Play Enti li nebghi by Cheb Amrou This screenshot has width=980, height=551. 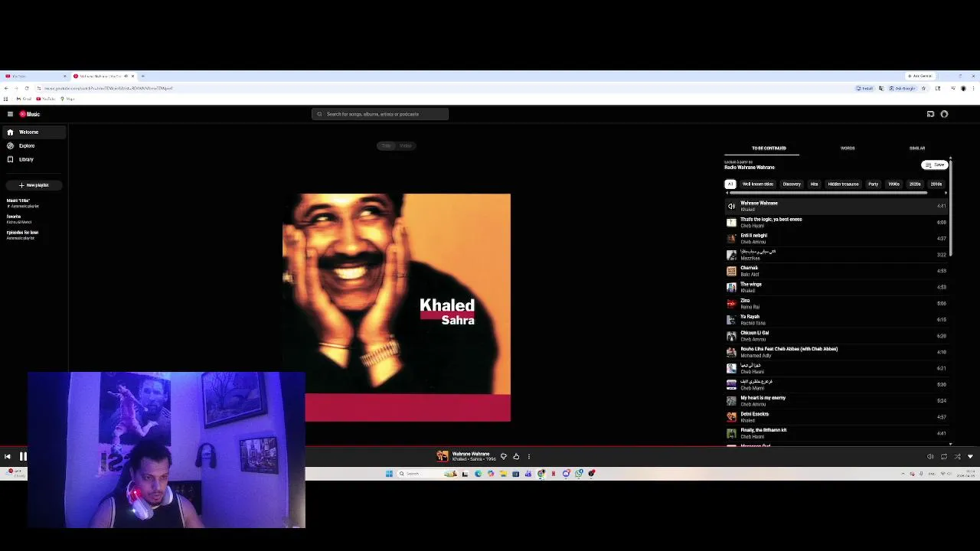click(x=836, y=239)
